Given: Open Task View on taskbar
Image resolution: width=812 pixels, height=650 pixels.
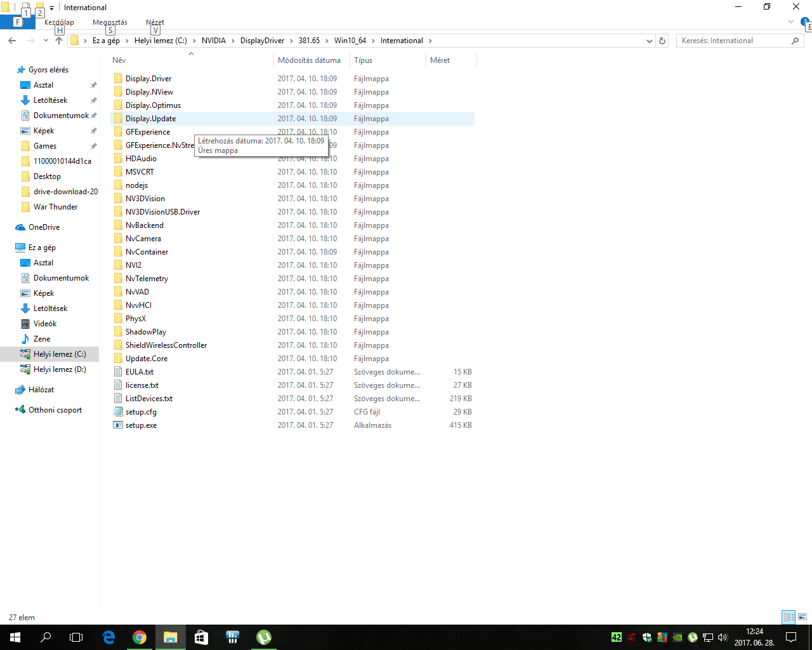Looking at the screenshot, I should [76, 637].
